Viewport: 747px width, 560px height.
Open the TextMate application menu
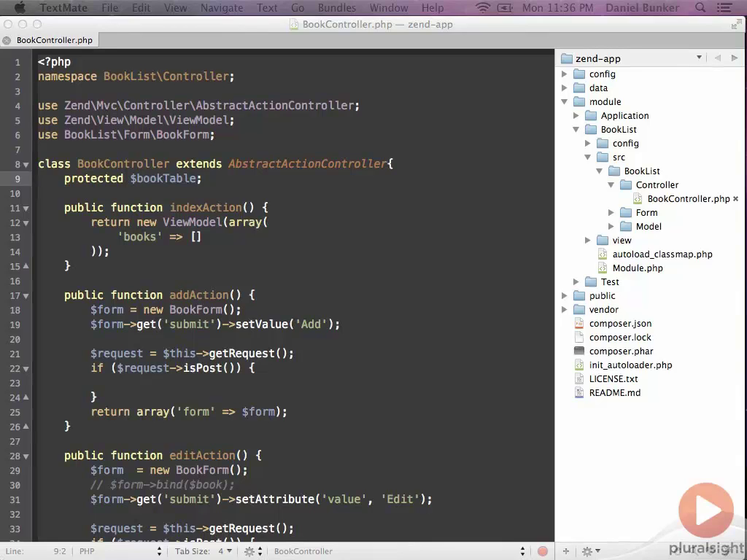63,7
